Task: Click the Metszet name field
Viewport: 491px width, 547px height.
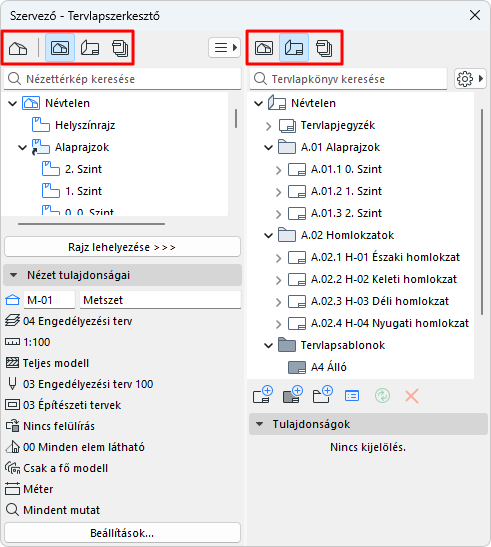Action: 161,300
